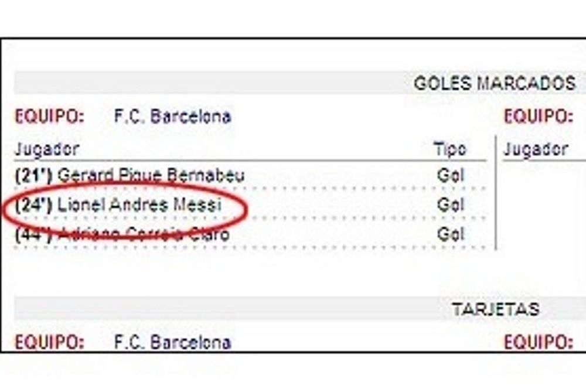The image size is (586, 392).
Task: Click the (24') minute marker
Action: pos(33,204)
